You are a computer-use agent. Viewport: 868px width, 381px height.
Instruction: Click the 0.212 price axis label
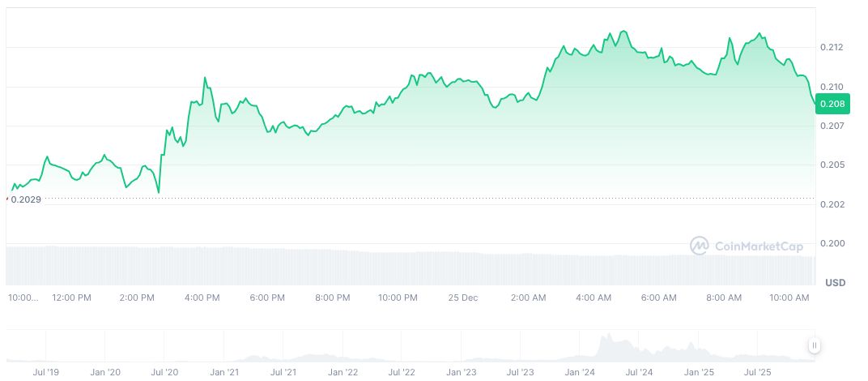[x=830, y=48]
